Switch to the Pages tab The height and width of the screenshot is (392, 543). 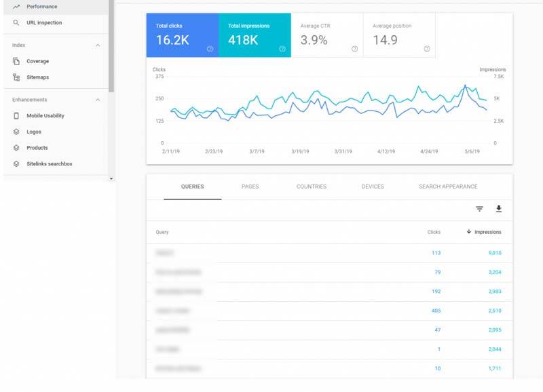(250, 187)
